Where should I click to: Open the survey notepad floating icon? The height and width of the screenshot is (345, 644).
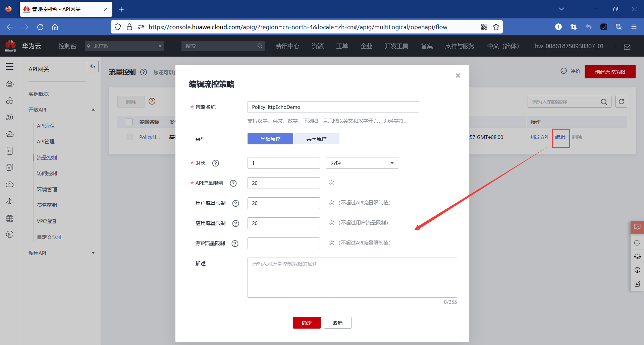coord(637,284)
